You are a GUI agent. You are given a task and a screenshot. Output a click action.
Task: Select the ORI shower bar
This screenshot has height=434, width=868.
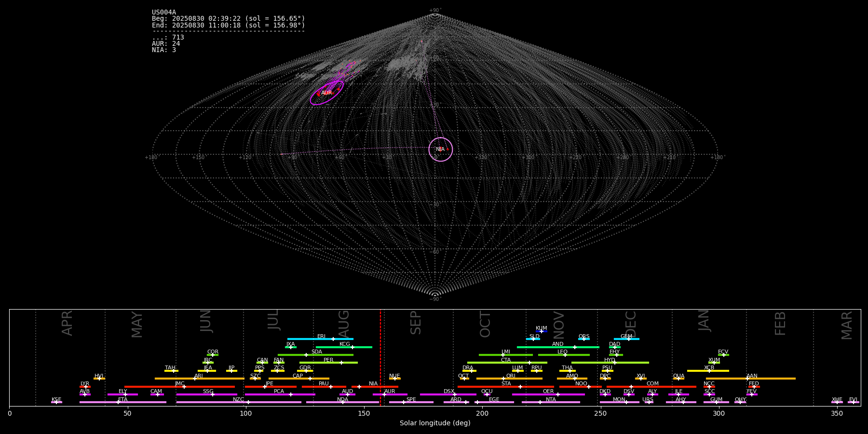(509, 379)
